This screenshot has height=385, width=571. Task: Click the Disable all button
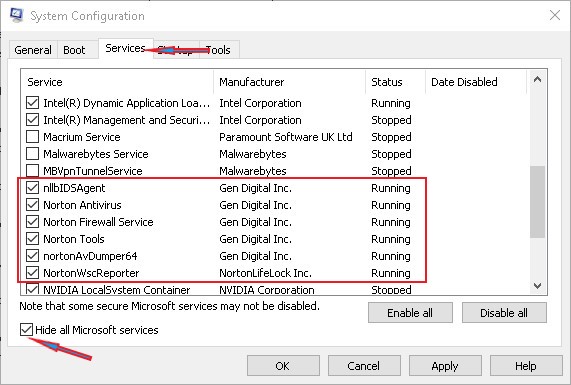point(504,313)
